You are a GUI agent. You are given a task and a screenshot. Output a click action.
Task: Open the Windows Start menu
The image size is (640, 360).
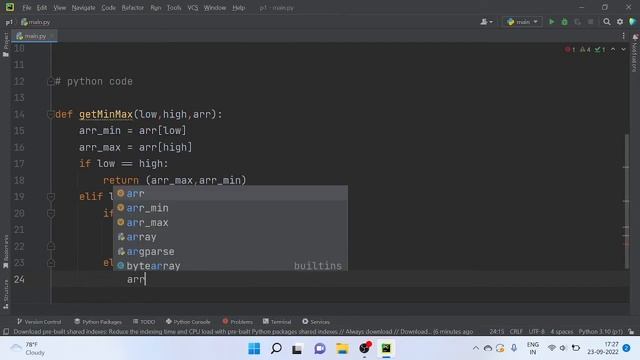point(254,348)
